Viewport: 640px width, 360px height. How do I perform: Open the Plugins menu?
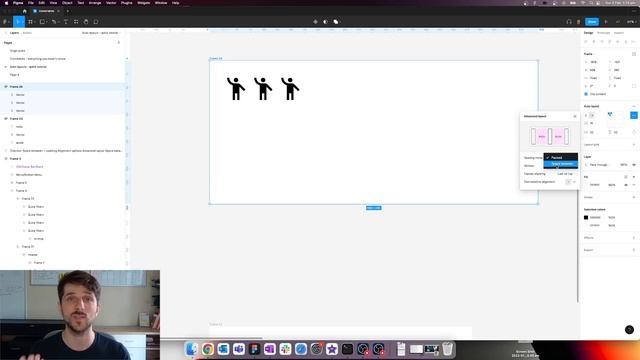coord(127,3)
